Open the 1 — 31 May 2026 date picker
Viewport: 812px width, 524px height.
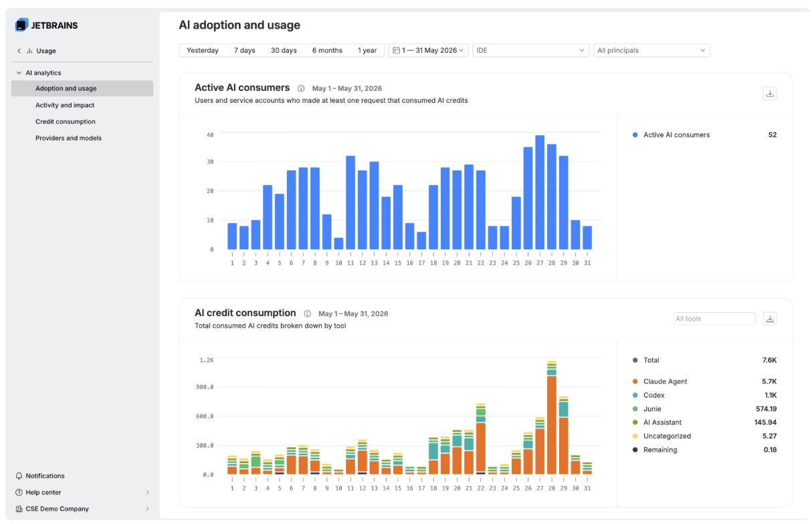[428, 50]
